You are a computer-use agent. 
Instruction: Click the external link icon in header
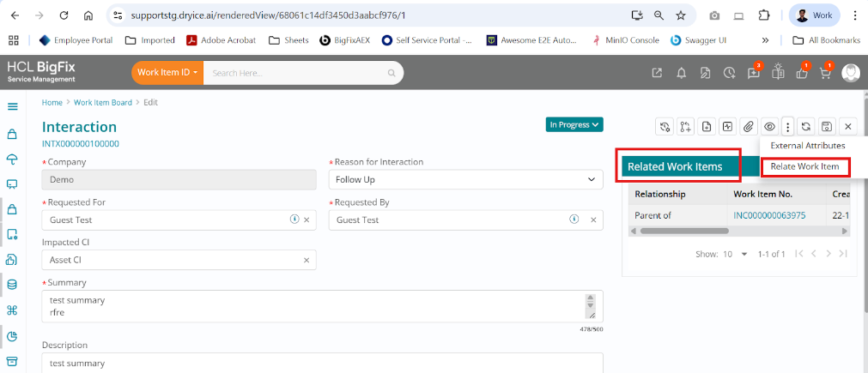[x=657, y=73]
